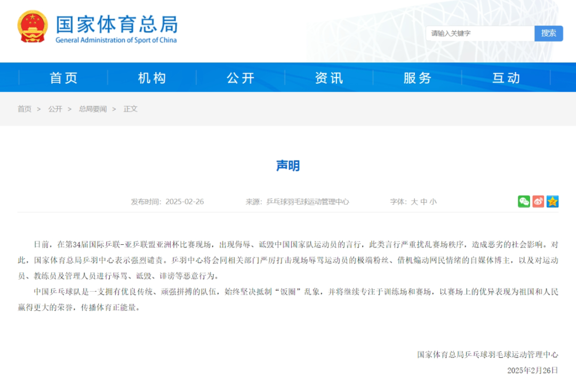This screenshot has height=392, width=576.
Task: Go to 总局要闻 breadcrumb link
Action: [x=93, y=109]
